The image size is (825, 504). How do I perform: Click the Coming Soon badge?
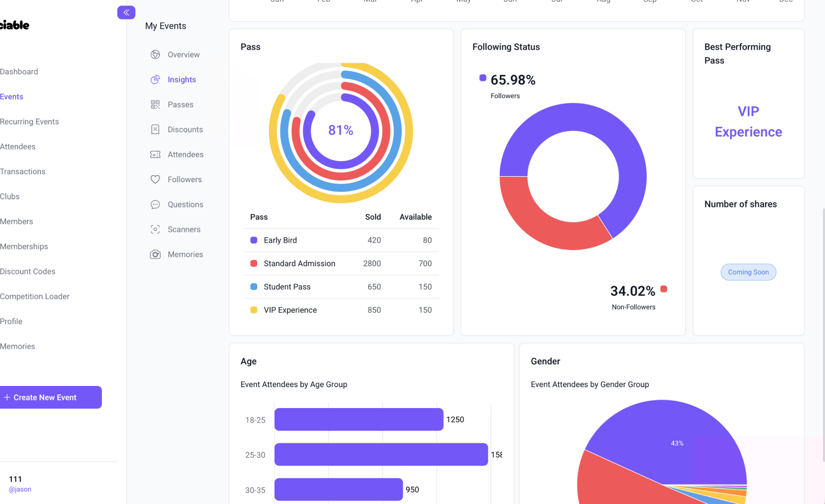748,272
